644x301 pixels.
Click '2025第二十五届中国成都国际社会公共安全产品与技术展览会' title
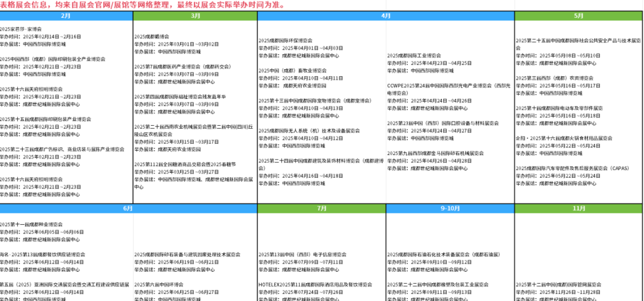578,44
